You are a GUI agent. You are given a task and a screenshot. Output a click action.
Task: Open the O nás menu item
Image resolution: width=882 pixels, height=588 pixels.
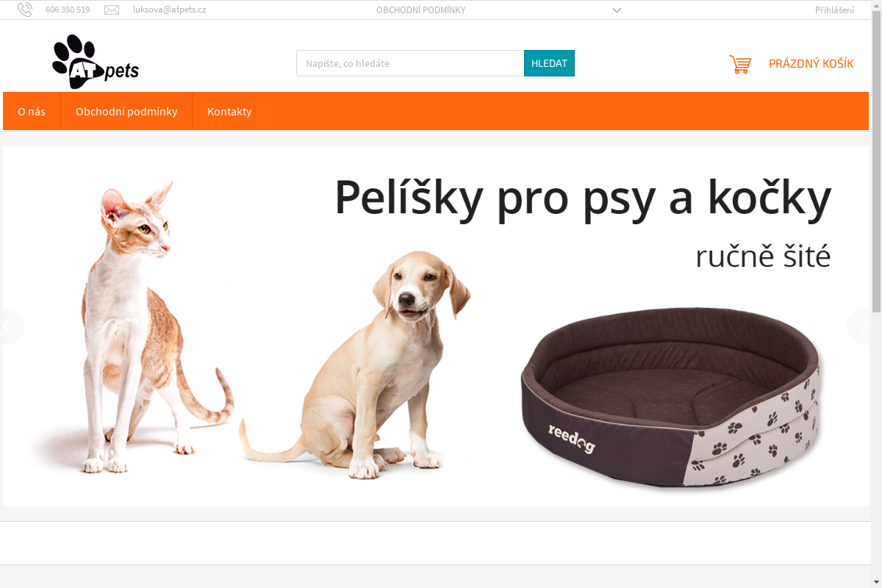click(32, 111)
